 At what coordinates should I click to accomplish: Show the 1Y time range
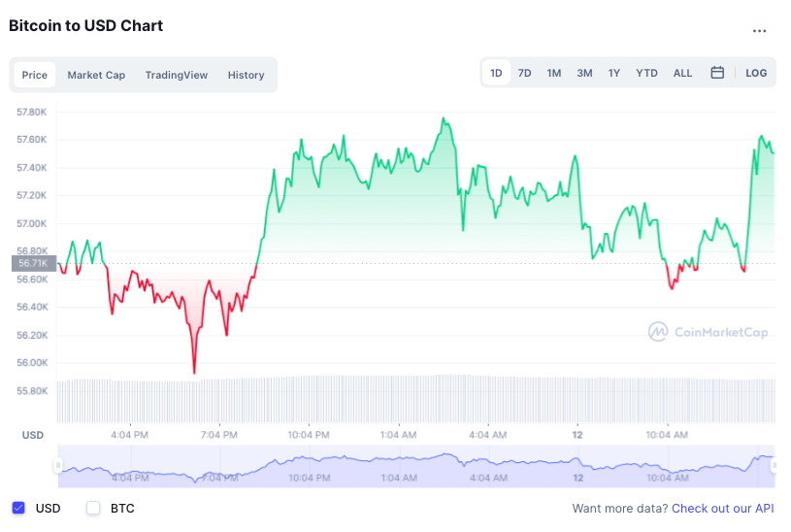click(x=613, y=73)
